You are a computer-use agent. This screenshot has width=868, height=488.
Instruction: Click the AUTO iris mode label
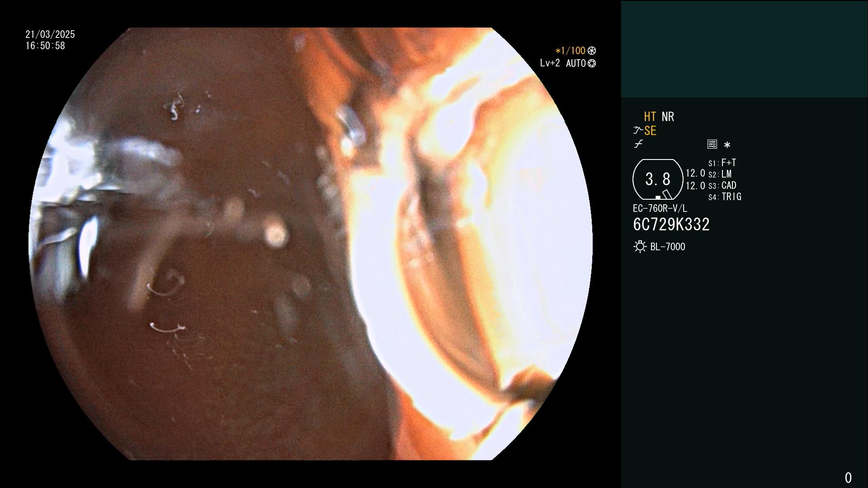click(x=576, y=63)
